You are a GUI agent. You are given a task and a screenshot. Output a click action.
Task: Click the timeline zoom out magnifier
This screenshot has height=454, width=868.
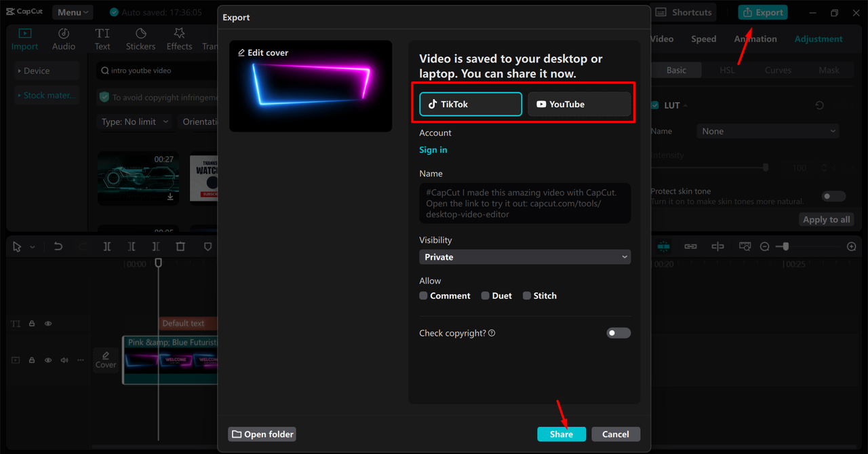[x=765, y=247]
